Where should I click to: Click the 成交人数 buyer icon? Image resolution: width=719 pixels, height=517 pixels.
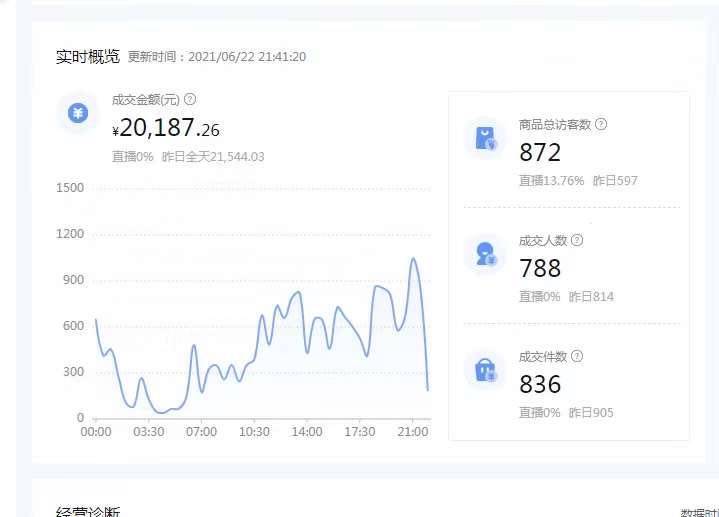tap(486, 254)
